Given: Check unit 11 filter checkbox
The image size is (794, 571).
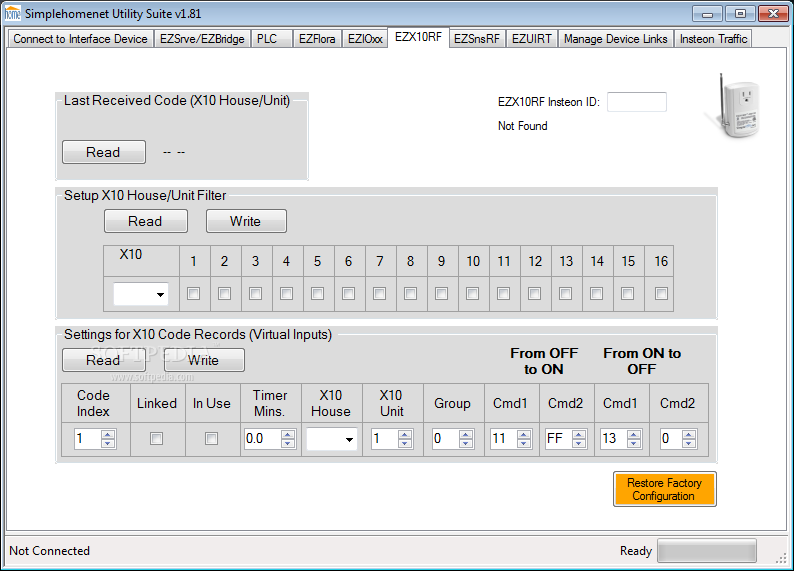Looking at the screenshot, I should pos(503,294).
